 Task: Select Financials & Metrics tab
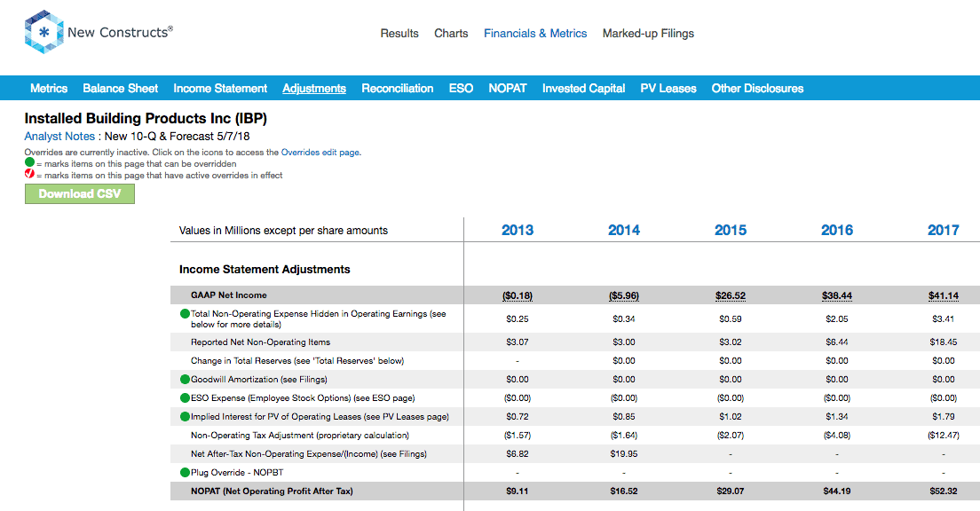point(535,33)
